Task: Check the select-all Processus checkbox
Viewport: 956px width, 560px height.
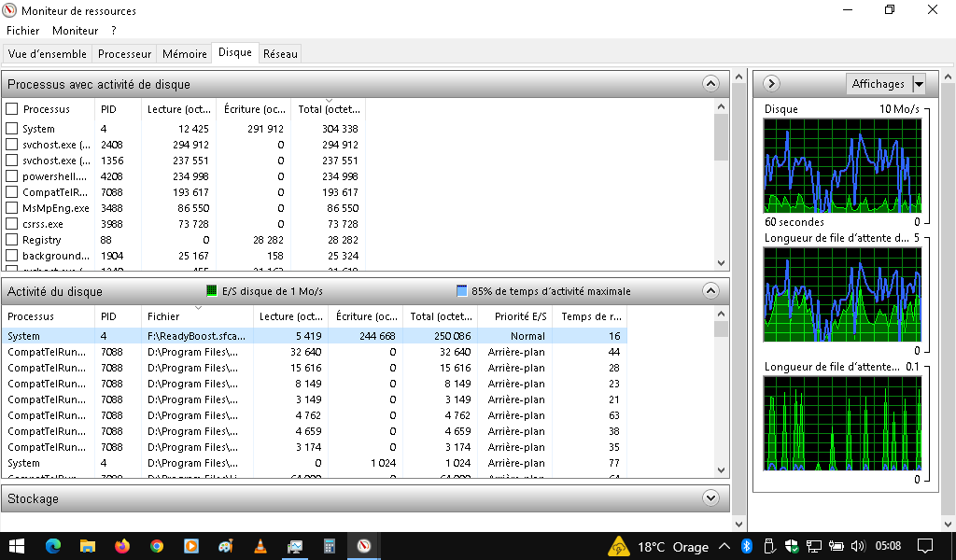Action: pyautogui.click(x=11, y=109)
